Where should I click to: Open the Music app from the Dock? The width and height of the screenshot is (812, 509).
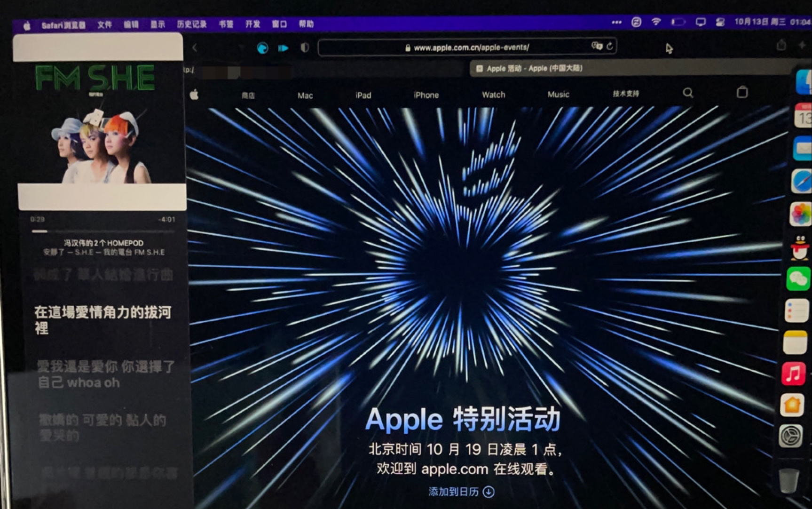point(795,372)
